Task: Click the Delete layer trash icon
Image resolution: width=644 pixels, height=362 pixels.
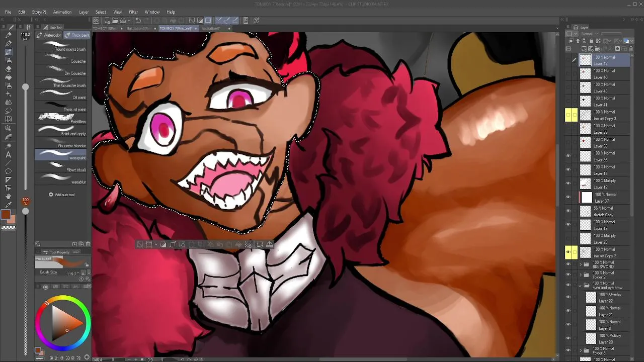Action: tap(631, 49)
